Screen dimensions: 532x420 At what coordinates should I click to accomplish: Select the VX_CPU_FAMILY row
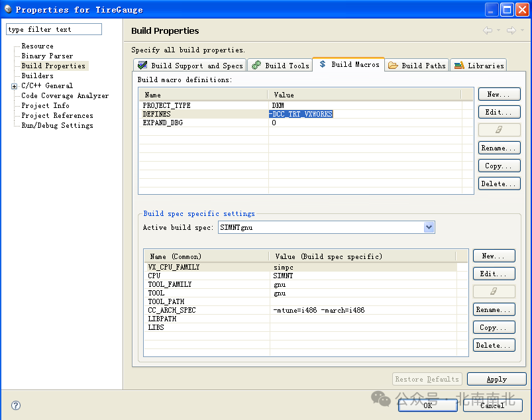pyautogui.click(x=301, y=267)
